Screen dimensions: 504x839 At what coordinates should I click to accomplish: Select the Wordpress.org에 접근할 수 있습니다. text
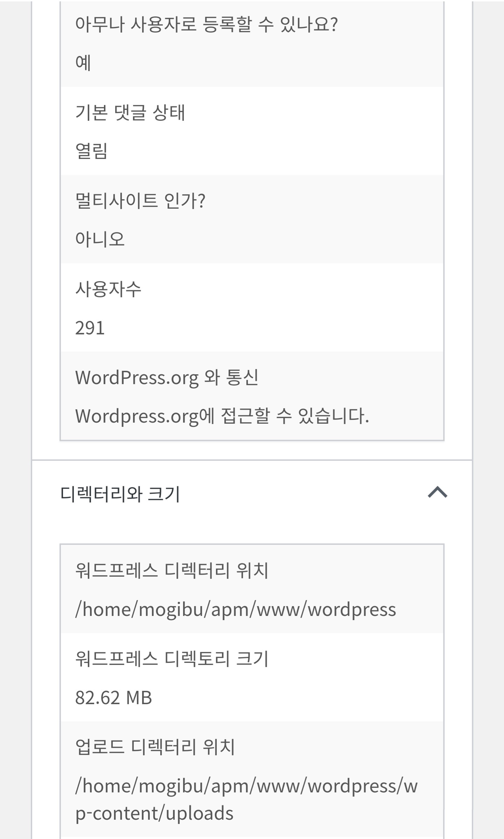point(222,416)
